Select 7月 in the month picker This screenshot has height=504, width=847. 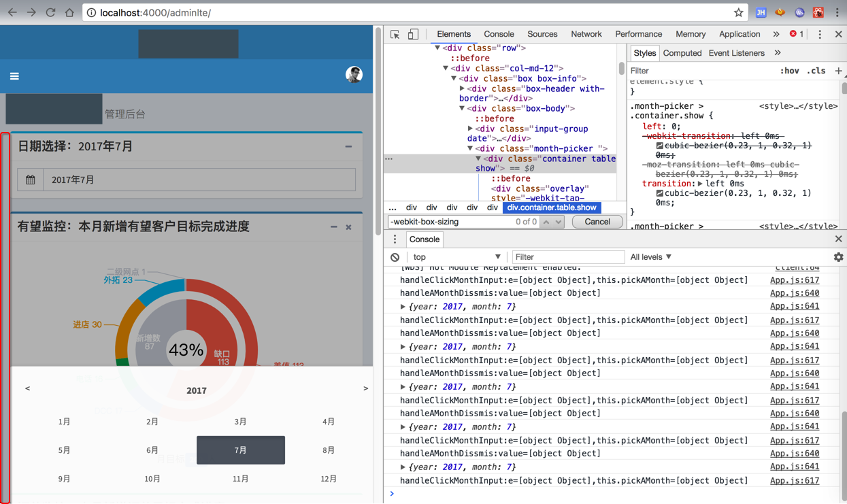point(241,450)
